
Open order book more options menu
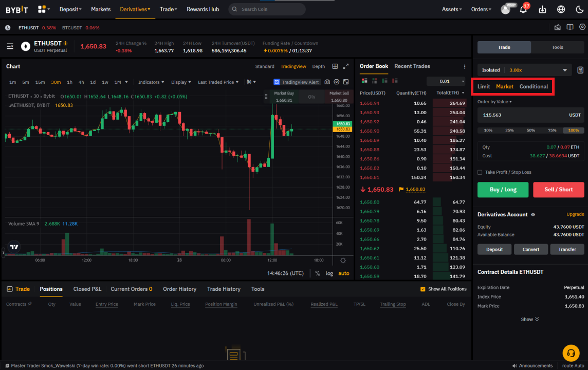(x=465, y=67)
